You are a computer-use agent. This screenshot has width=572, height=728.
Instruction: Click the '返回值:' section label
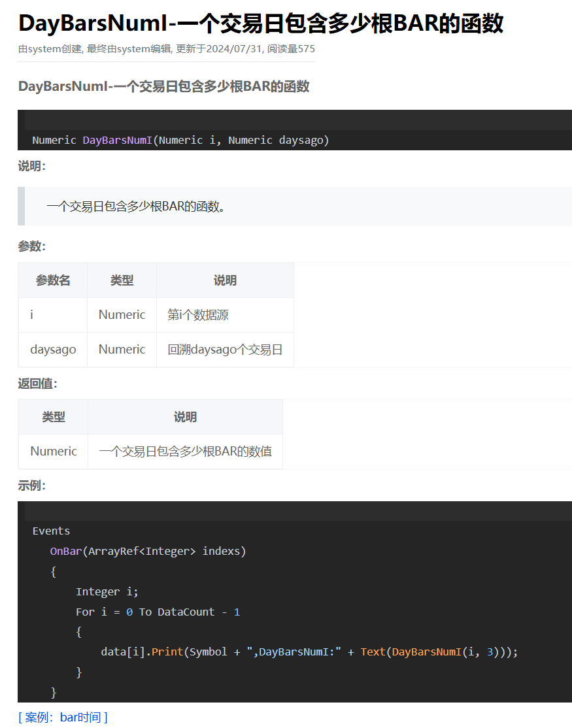(x=38, y=384)
